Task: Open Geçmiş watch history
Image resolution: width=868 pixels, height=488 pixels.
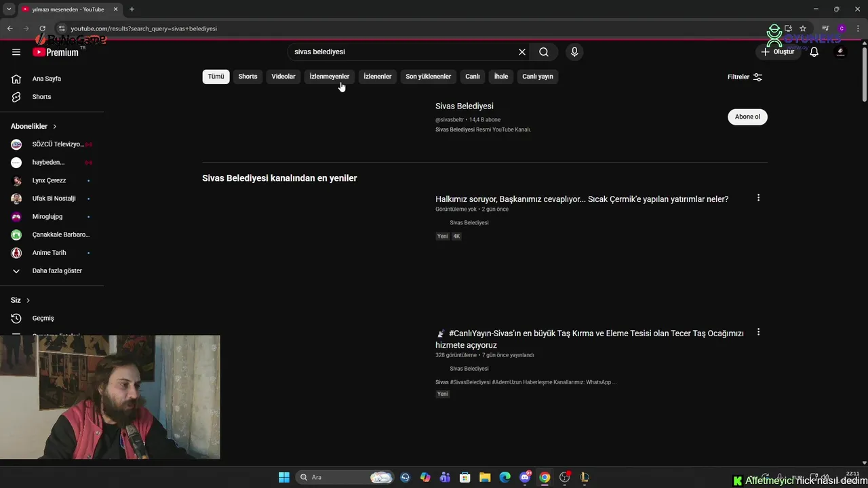Action: point(52,318)
